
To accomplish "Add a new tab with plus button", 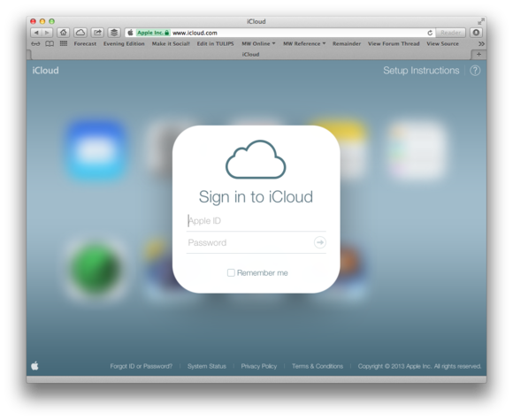I will 479,54.
